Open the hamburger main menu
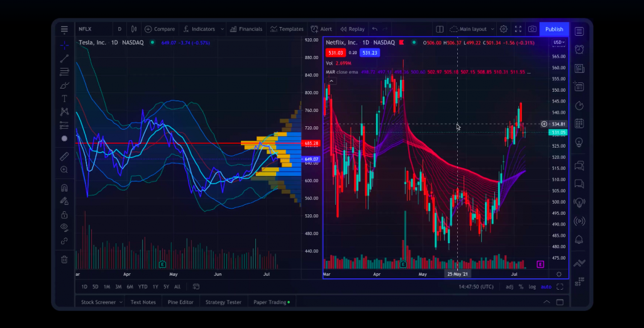 [64, 29]
